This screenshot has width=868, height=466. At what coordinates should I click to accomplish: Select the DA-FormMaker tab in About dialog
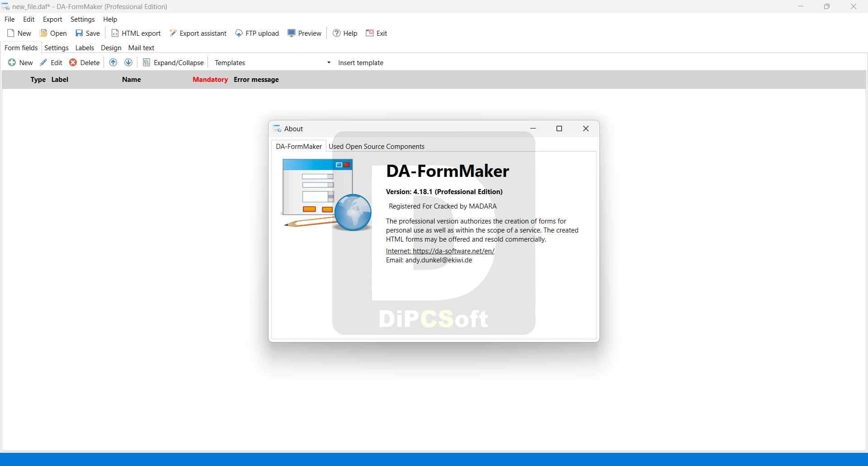click(x=299, y=147)
